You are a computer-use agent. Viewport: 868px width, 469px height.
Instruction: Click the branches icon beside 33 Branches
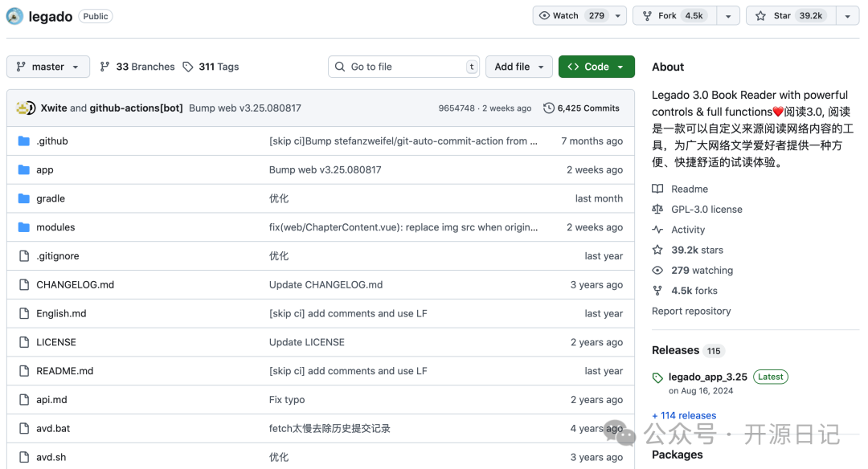(104, 67)
